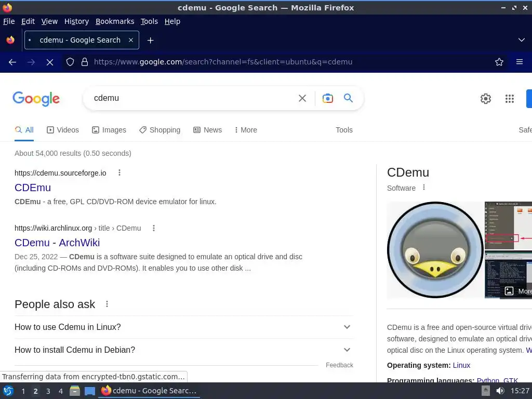Open the Tools menu in menu bar

tap(149, 21)
